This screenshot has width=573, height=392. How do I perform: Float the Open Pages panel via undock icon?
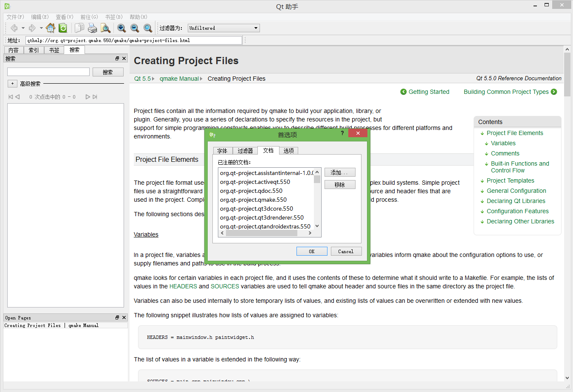(x=117, y=318)
